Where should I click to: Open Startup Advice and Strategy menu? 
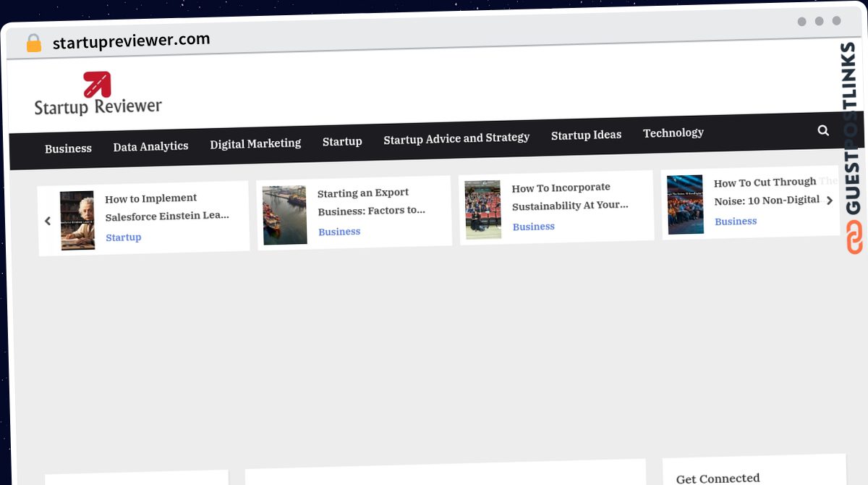click(x=456, y=138)
